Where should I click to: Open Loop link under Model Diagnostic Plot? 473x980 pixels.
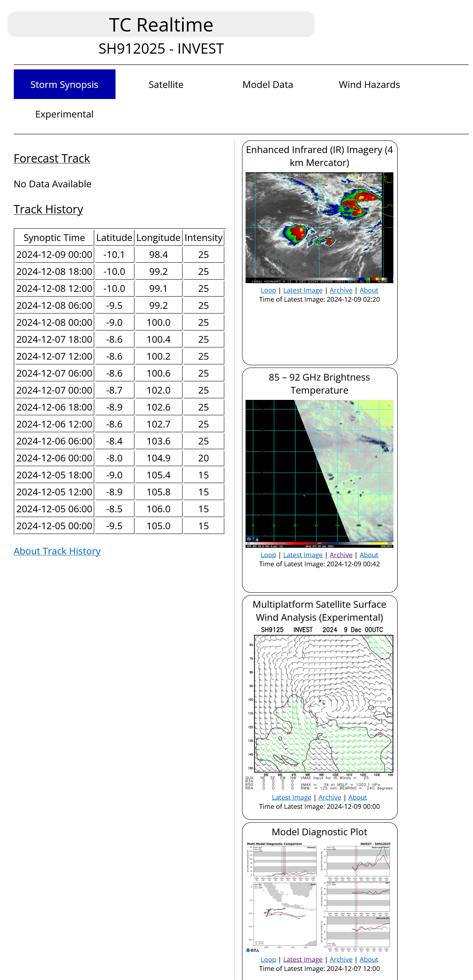click(268, 959)
